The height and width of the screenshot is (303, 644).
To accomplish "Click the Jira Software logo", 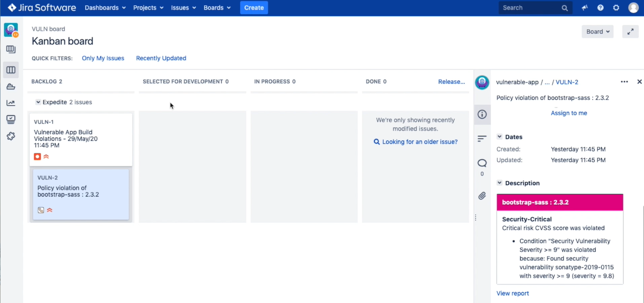I will (41, 8).
